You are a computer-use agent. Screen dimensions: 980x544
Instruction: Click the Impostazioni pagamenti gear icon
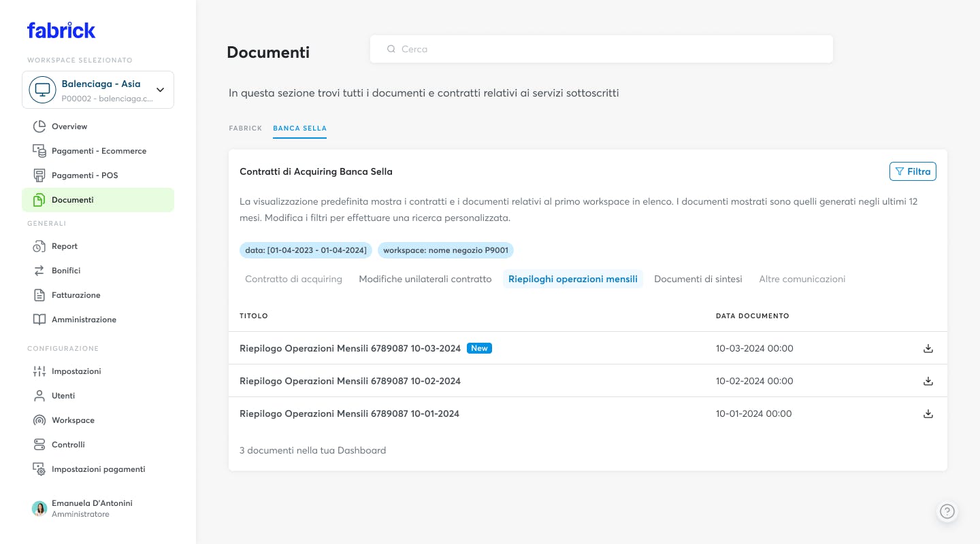pyautogui.click(x=39, y=469)
